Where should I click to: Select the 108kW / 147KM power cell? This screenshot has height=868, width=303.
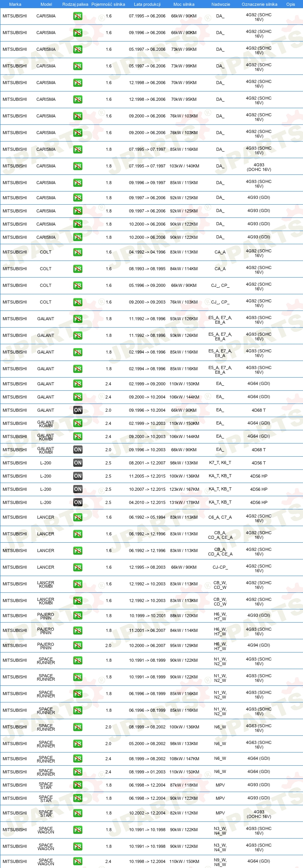click(x=184, y=759)
